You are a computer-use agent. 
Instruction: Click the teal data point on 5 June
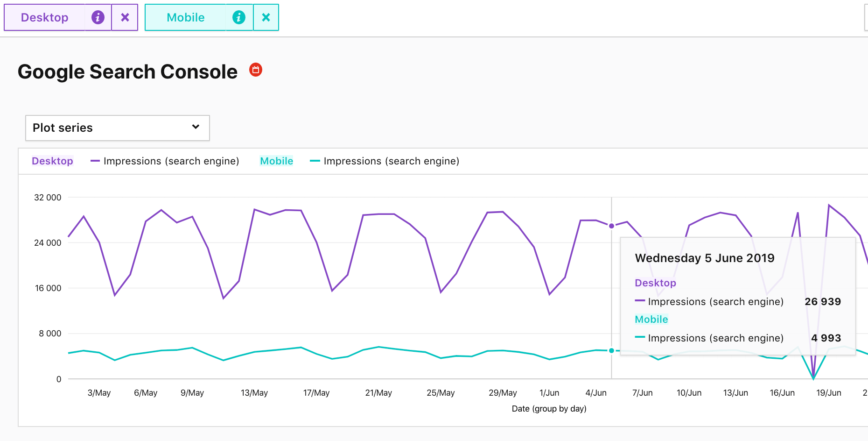(x=611, y=351)
